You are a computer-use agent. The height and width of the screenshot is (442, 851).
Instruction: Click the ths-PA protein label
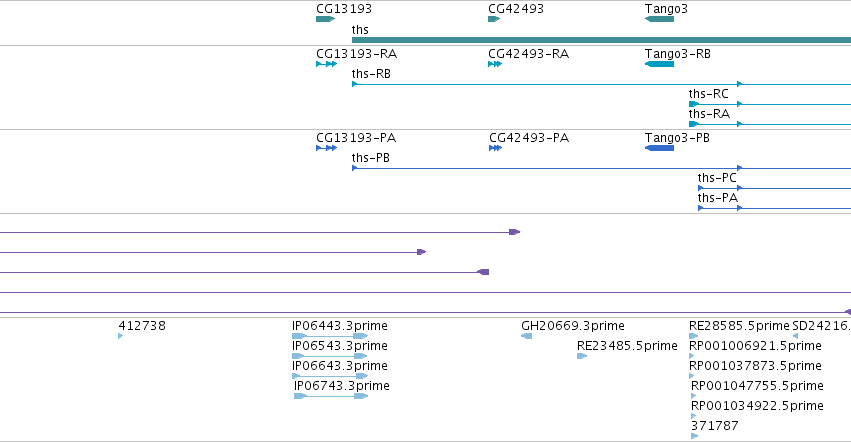(x=717, y=198)
